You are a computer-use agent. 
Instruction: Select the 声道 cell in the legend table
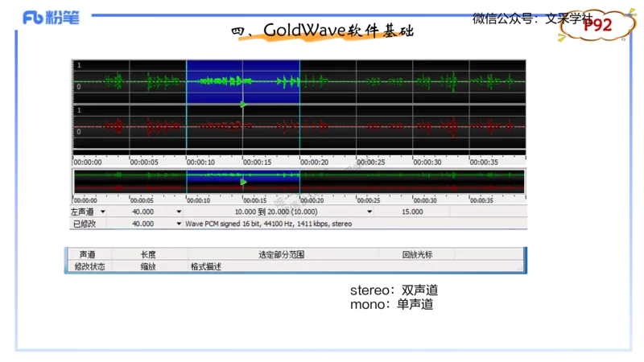click(x=88, y=254)
